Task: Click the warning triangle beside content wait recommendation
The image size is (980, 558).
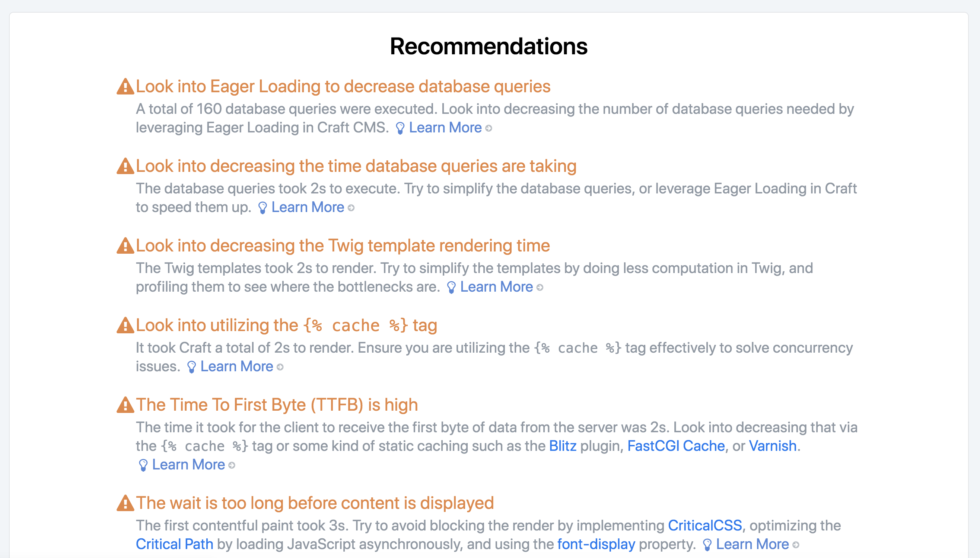Action: pyautogui.click(x=125, y=503)
